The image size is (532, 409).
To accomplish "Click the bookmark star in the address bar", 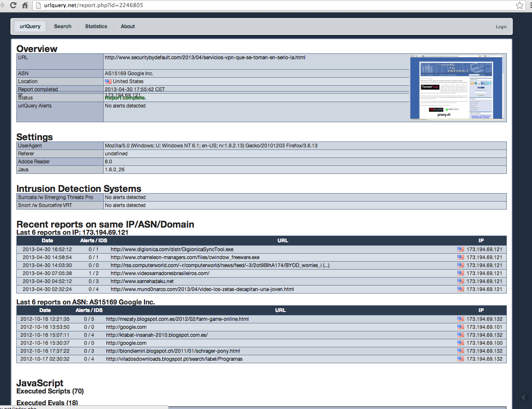I will 519,5.
